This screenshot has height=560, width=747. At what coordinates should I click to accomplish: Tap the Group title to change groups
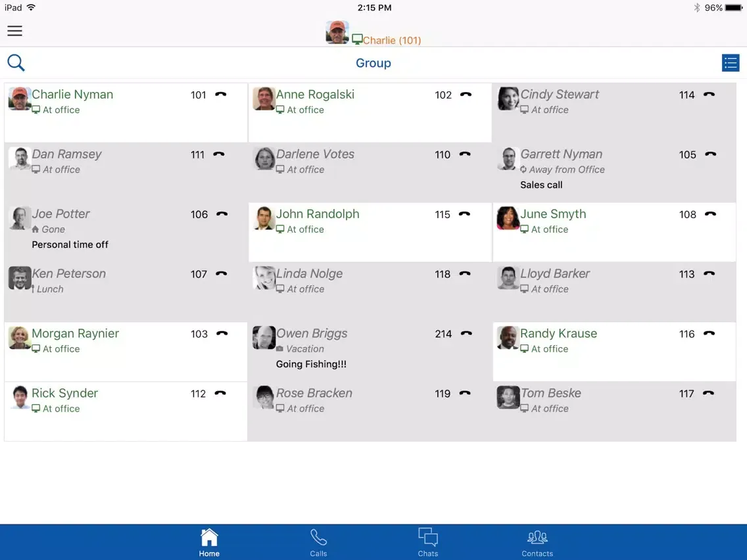point(373,62)
